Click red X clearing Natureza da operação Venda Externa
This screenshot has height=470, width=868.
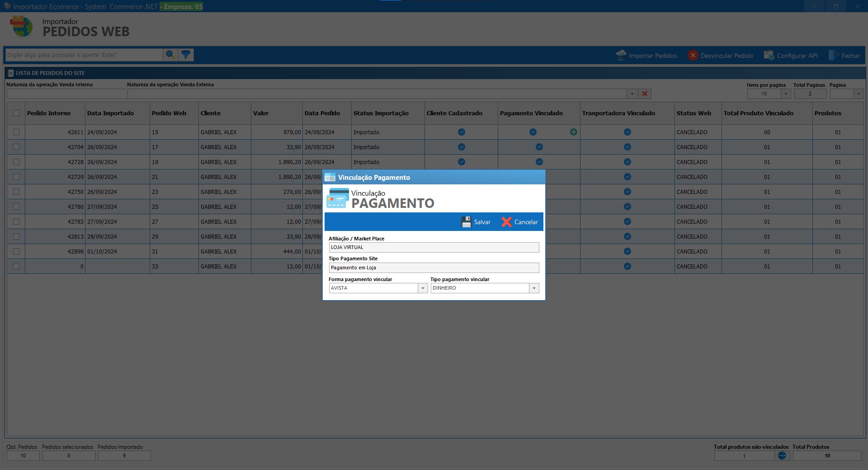tap(645, 94)
